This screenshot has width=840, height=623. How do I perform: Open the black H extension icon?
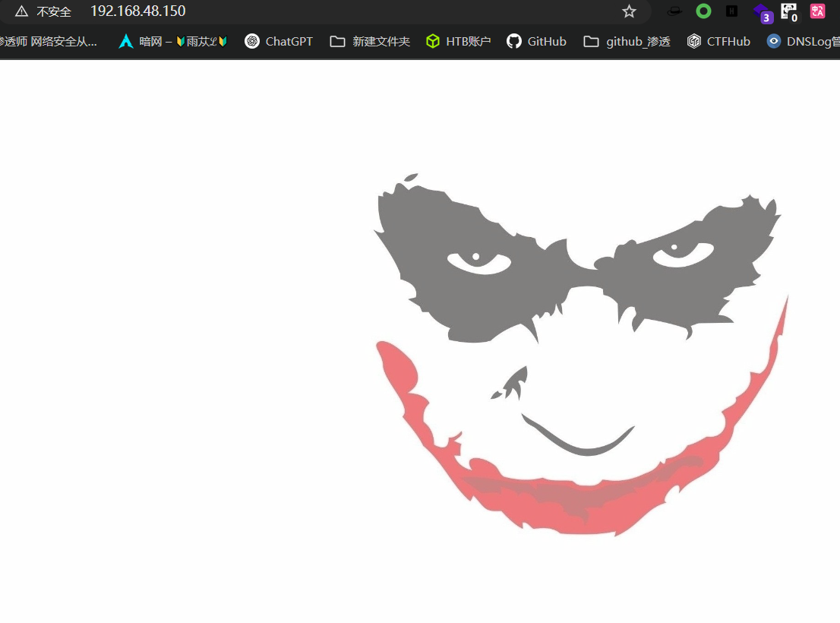point(732,11)
